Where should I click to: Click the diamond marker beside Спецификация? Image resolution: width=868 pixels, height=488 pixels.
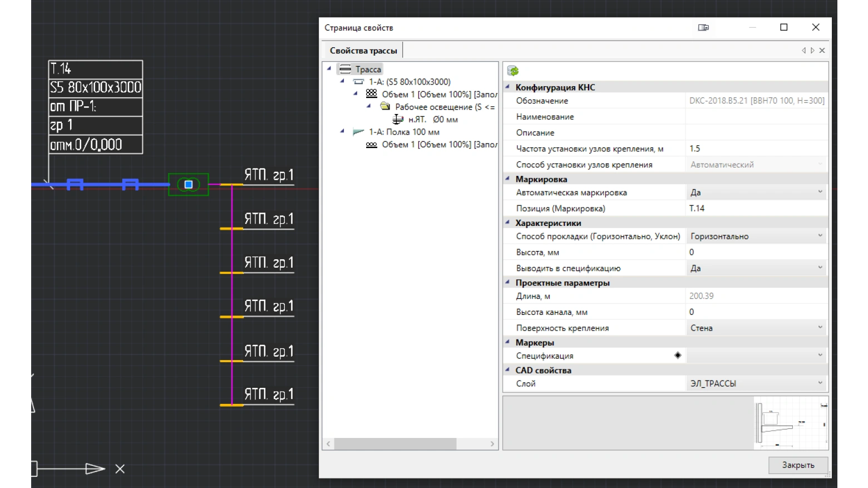[678, 355]
